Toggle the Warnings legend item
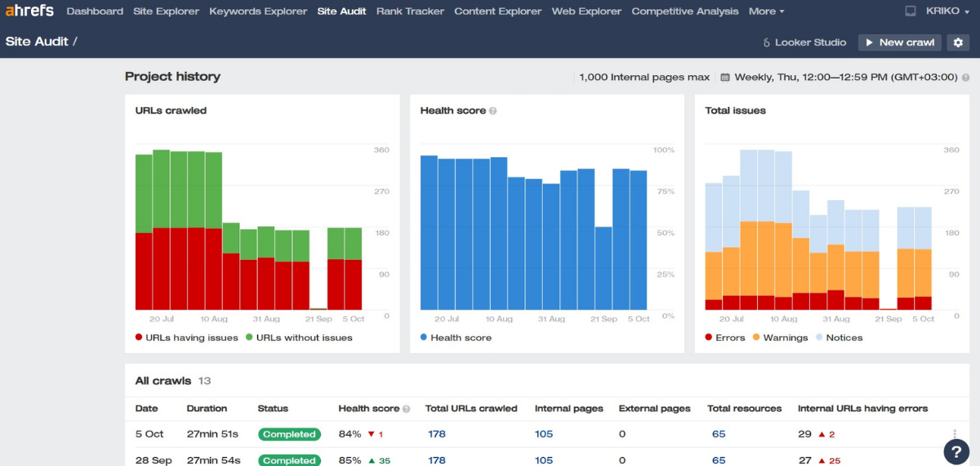 [x=780, y=338]
